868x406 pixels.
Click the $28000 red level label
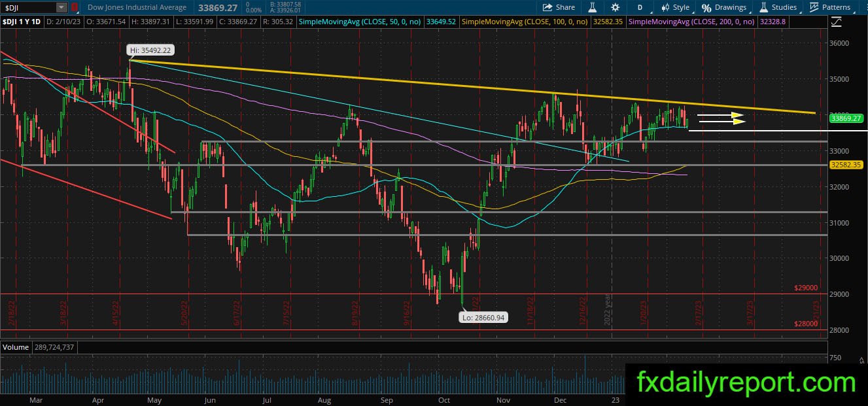tap(806, 324)
